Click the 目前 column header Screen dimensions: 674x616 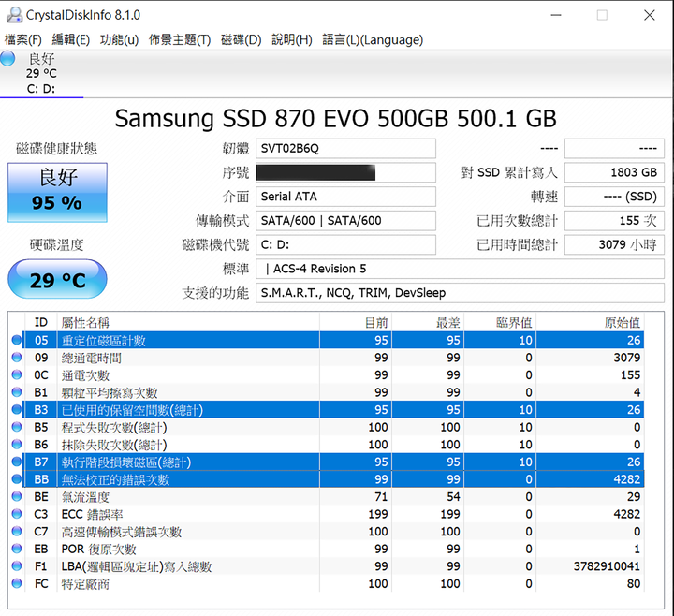[x=356, y=322]
